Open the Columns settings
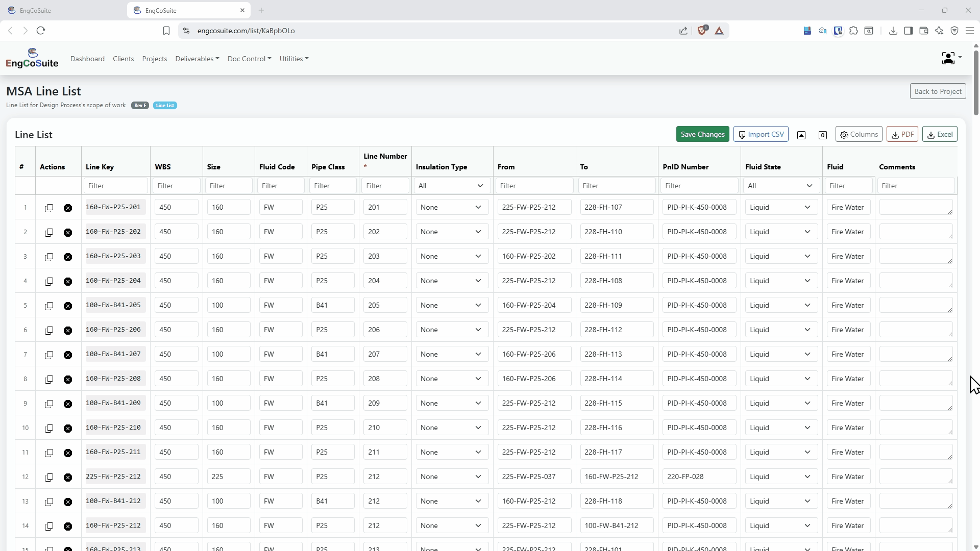This screenshot has height=551, width=980. coord(859,134)
